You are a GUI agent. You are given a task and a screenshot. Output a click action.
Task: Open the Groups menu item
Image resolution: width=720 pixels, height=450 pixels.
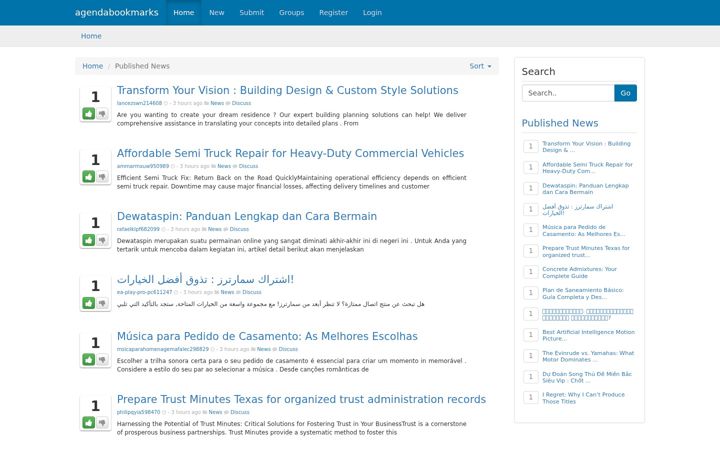pos(292,12)
